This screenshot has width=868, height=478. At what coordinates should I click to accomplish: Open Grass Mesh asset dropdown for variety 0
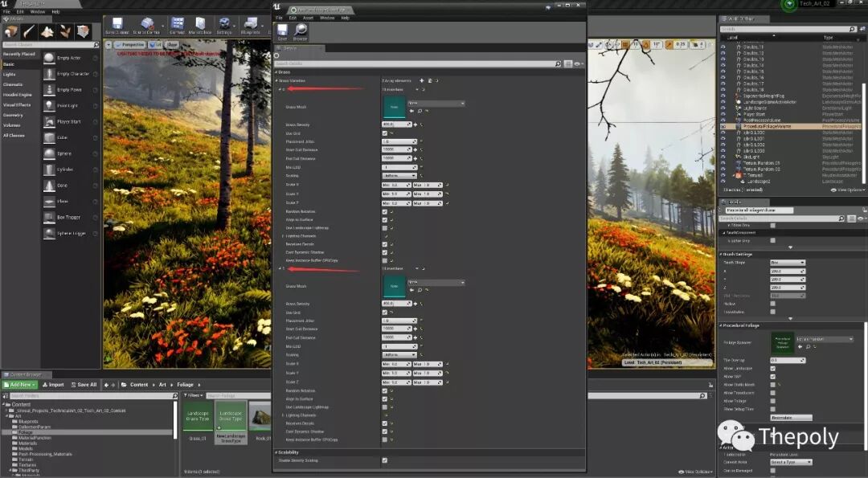(436, 104)
